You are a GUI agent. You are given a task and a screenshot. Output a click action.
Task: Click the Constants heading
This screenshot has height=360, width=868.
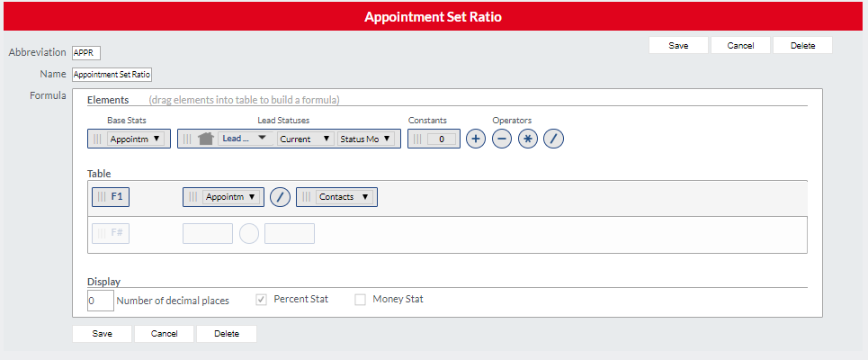tap(427, 121)
